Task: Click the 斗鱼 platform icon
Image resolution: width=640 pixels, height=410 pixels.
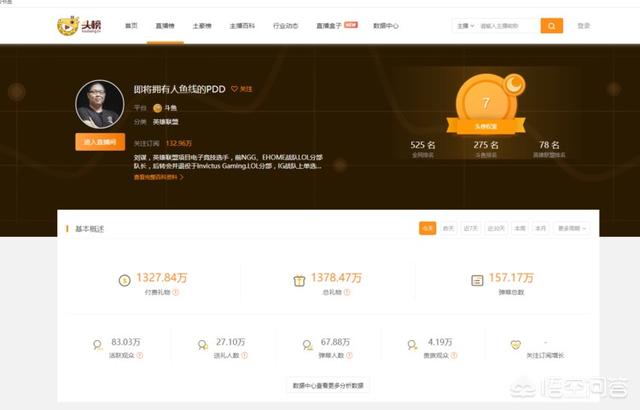Action: (157, 108)
